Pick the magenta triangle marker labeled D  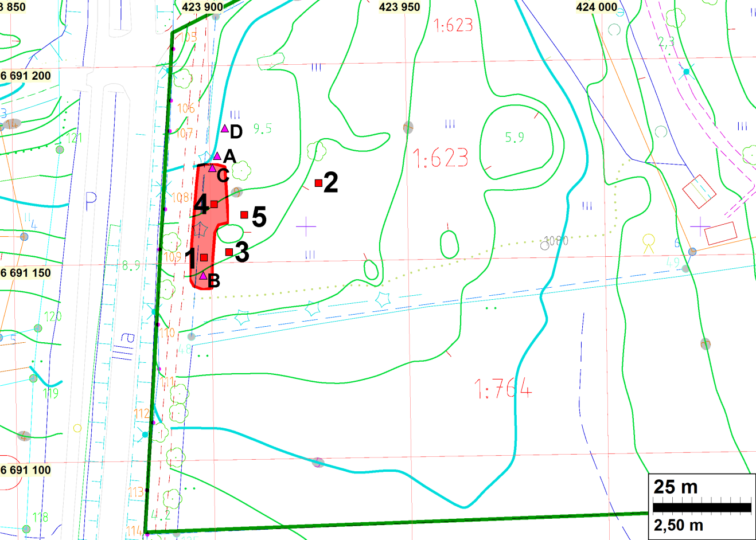tap(225, 128)
